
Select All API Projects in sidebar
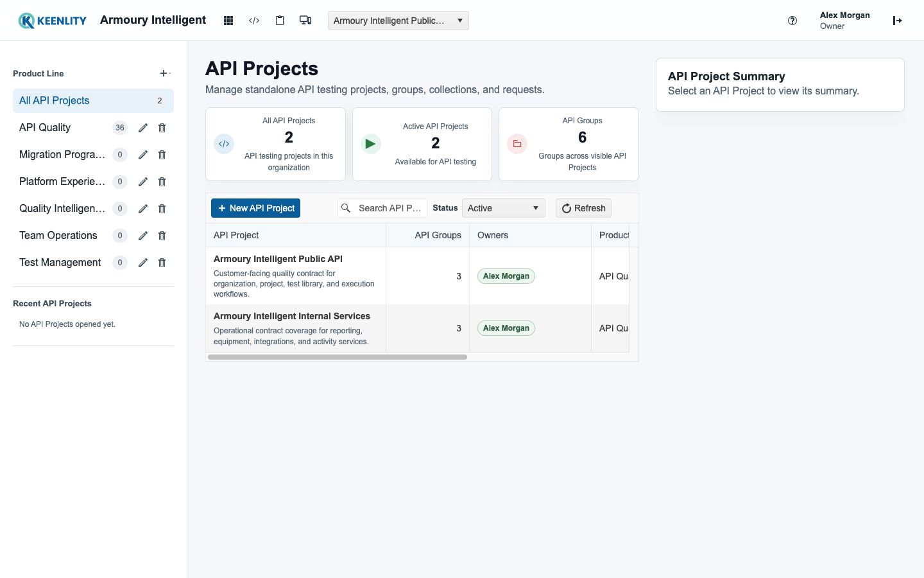coord(93,101)
